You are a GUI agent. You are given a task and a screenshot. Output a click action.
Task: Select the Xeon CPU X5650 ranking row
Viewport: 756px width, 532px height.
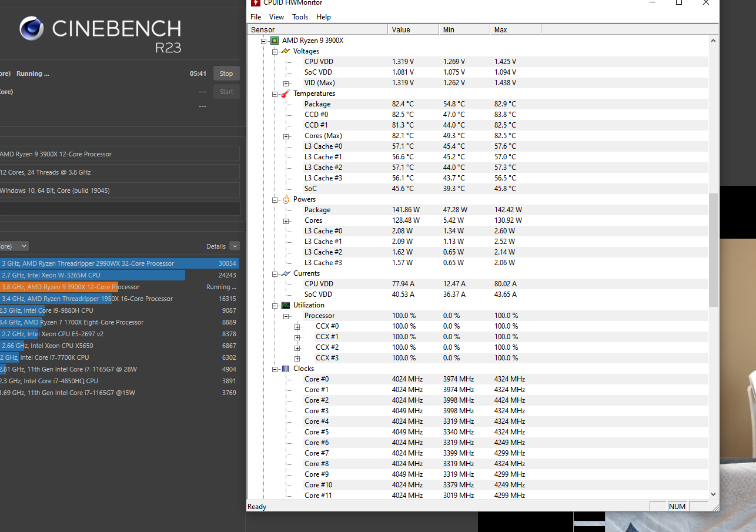pos(119,346)
